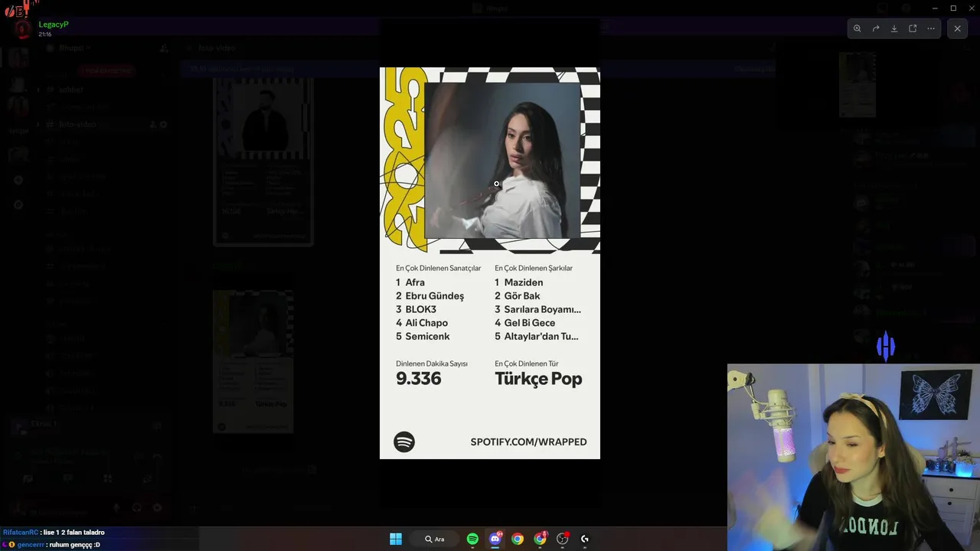Image resolution: width=980 pixels, height=551 pixels.
Task: Close the image viewer with the X button
Action: 957,28
